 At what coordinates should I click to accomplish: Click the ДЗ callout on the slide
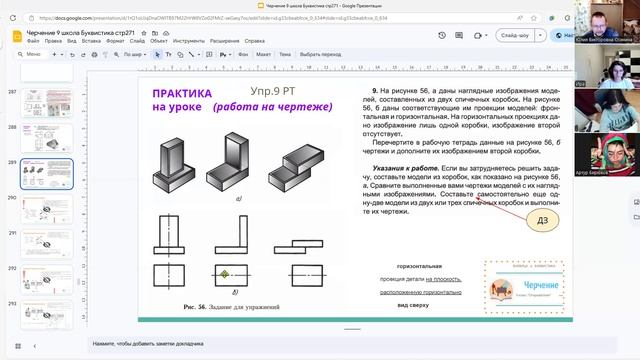tap(542, 220)
